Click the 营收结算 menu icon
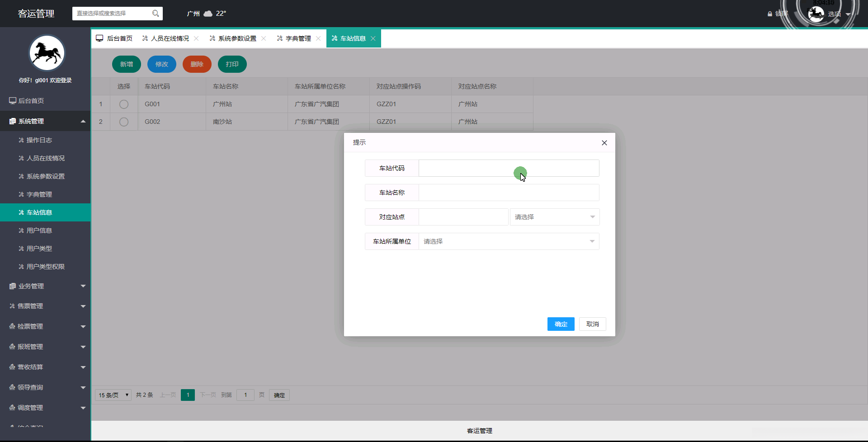 [x=12, y=367]
